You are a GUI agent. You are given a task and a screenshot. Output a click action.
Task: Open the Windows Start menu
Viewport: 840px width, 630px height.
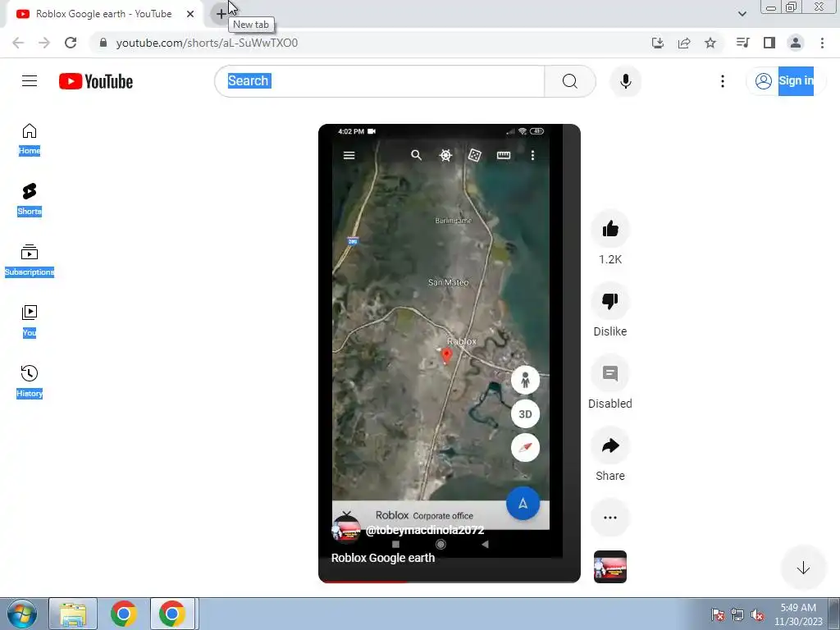(21, 614)
